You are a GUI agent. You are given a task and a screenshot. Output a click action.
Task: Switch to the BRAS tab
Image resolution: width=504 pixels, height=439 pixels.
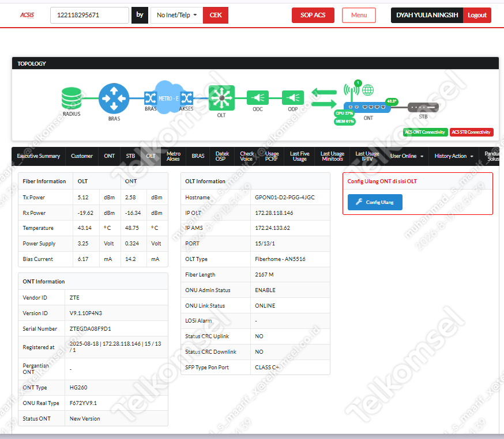(198, 156)
